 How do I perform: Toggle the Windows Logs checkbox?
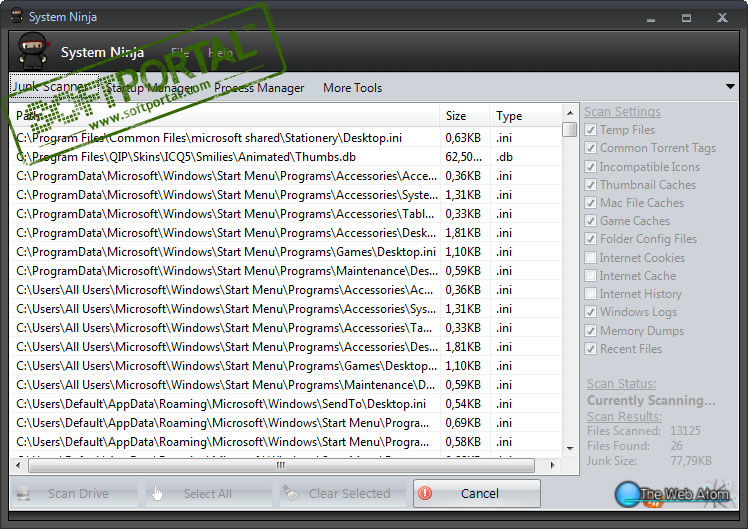coord(591,312)
